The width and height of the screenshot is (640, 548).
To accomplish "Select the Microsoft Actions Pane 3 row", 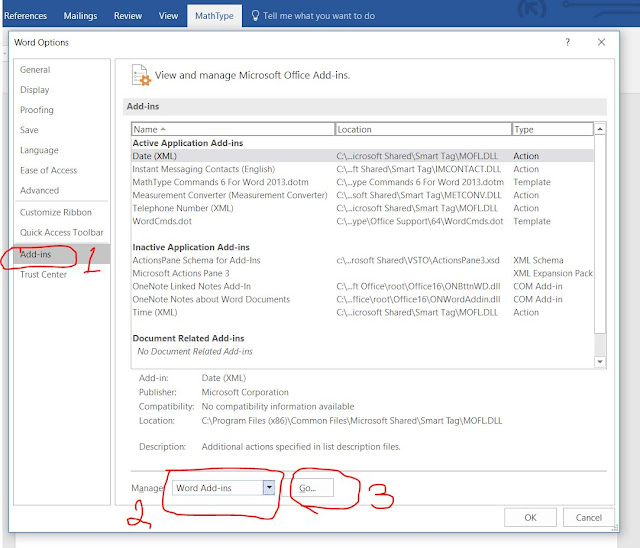I will tap(362, 273).
